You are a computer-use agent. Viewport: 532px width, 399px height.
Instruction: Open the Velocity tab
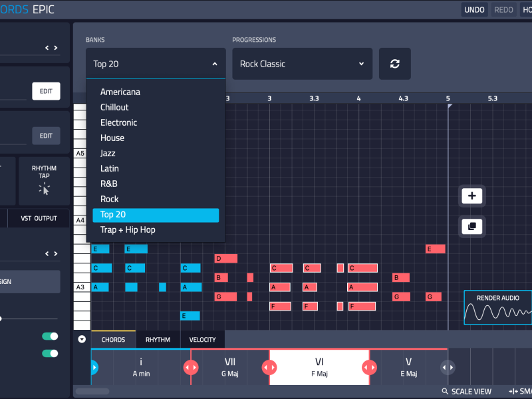(x=203, y=339)
